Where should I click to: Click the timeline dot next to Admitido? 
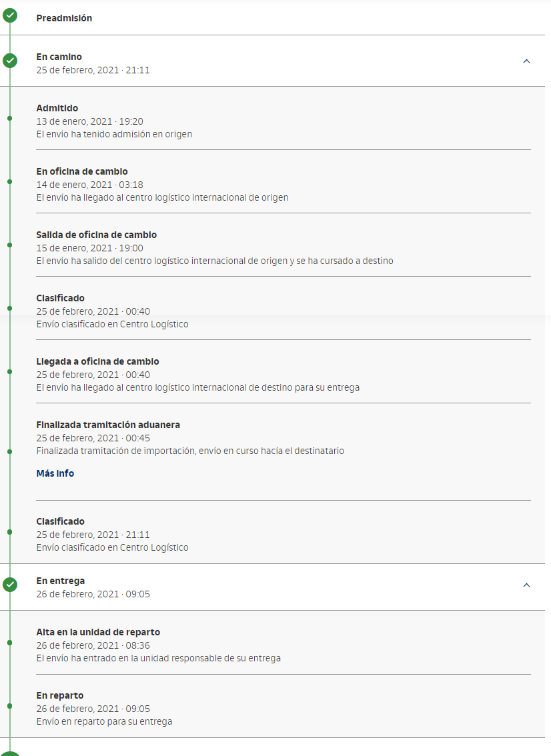click(x=9, y=118)
